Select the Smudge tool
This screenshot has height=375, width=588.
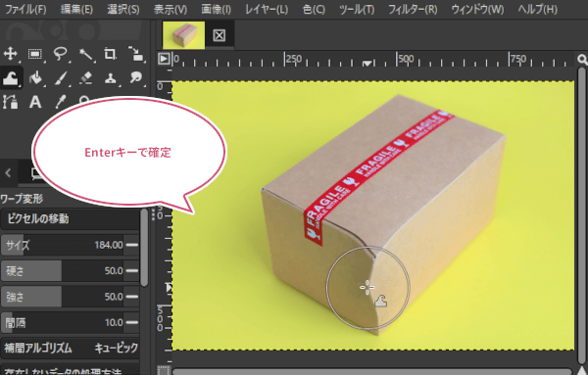(x=135, y=78)
